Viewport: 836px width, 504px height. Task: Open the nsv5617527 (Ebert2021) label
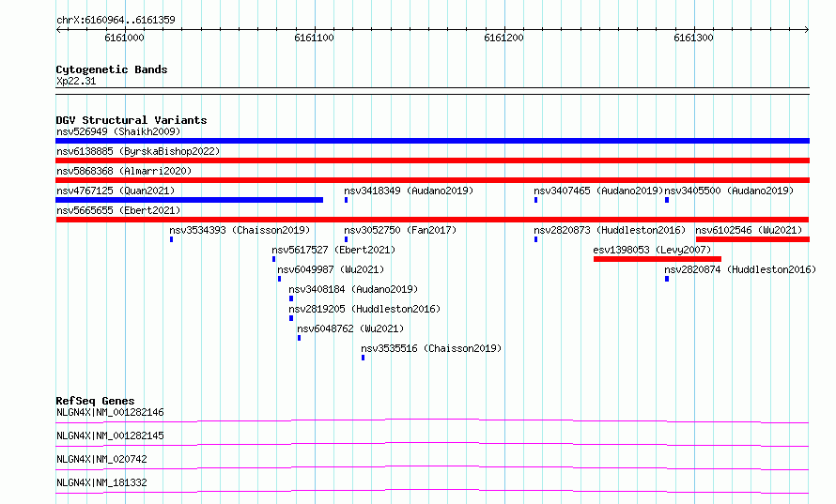point(333,250)
